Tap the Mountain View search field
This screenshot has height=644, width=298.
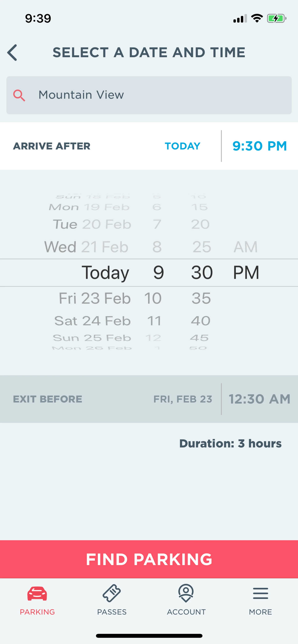(x=149, y=95)
